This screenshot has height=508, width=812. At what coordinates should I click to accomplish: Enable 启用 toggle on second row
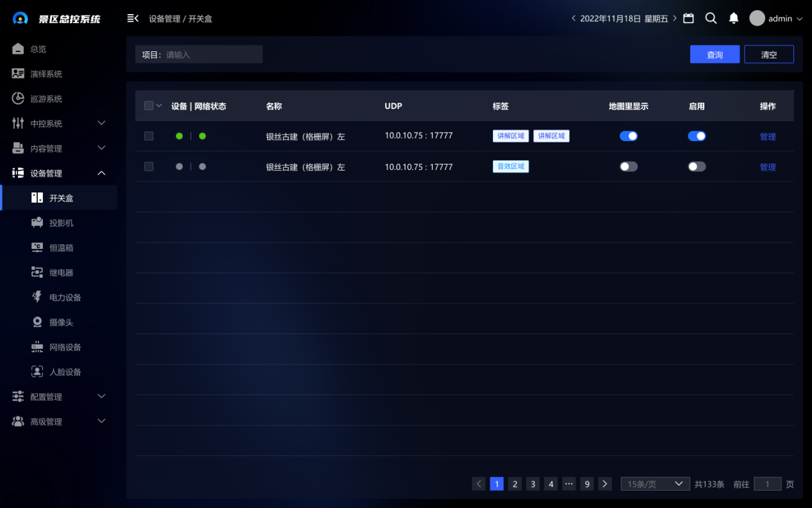click(697, 167)
